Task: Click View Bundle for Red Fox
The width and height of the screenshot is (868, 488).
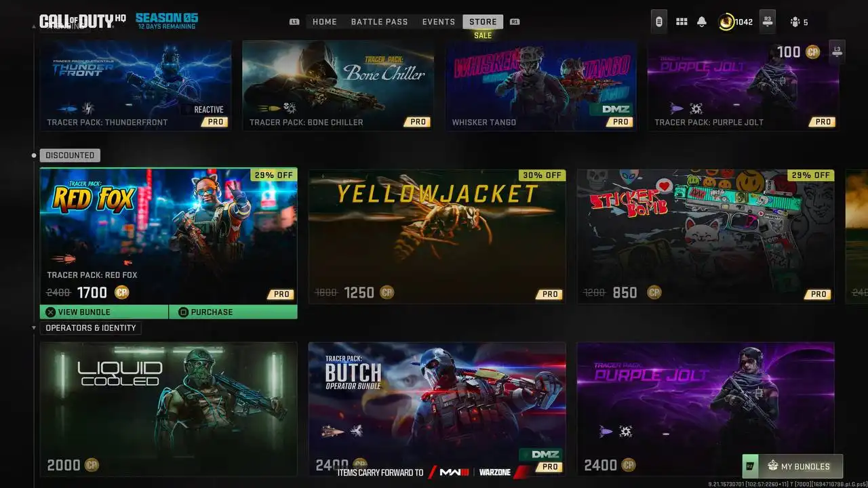Action: pos(104,312)
